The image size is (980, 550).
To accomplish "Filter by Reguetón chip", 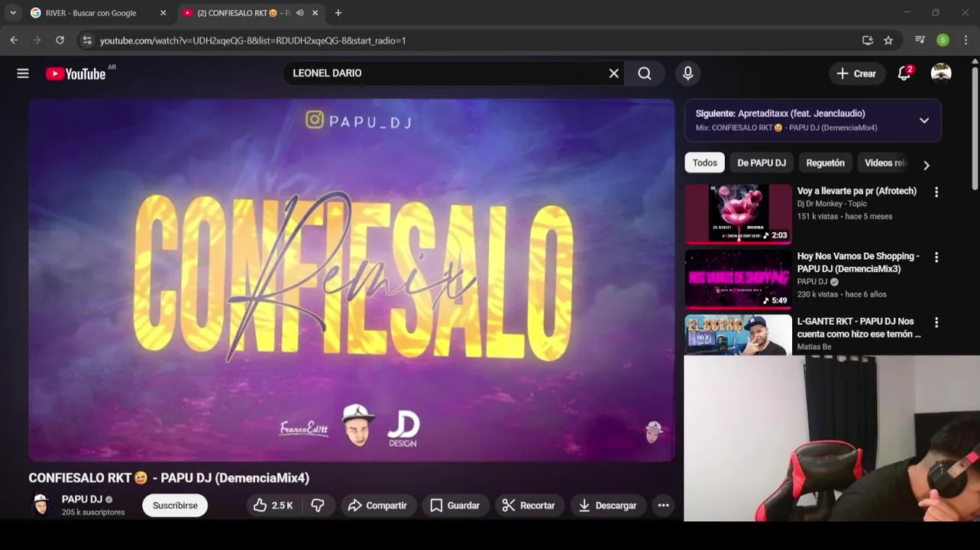I will pos(826,163).
